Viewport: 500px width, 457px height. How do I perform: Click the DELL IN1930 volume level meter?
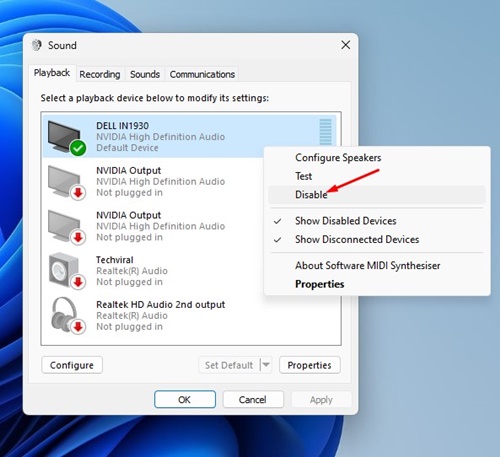click(326, 132)
